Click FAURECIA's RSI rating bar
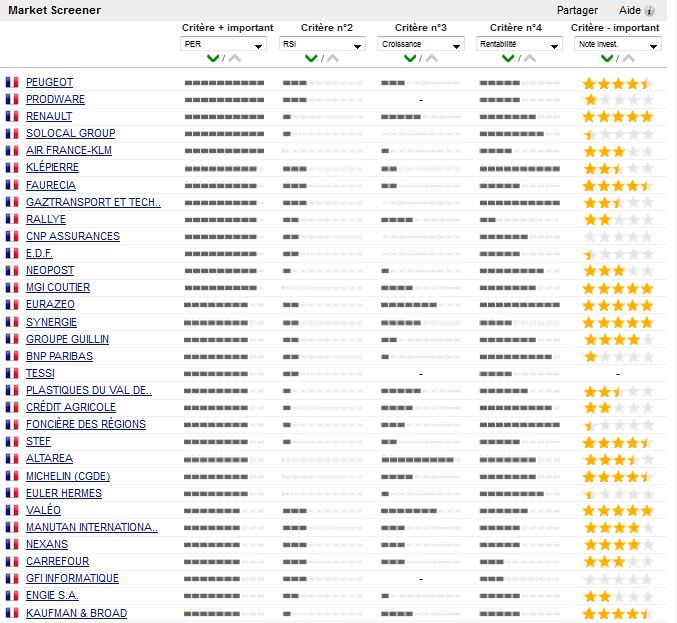The width and height of the screenshot is (677, 623). pyautogui.click(x=323, y=186)
